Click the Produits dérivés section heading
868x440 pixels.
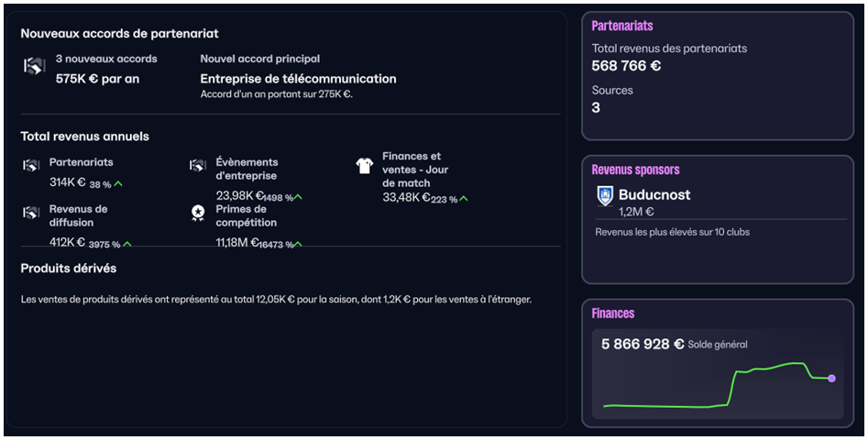coord(69,269)
